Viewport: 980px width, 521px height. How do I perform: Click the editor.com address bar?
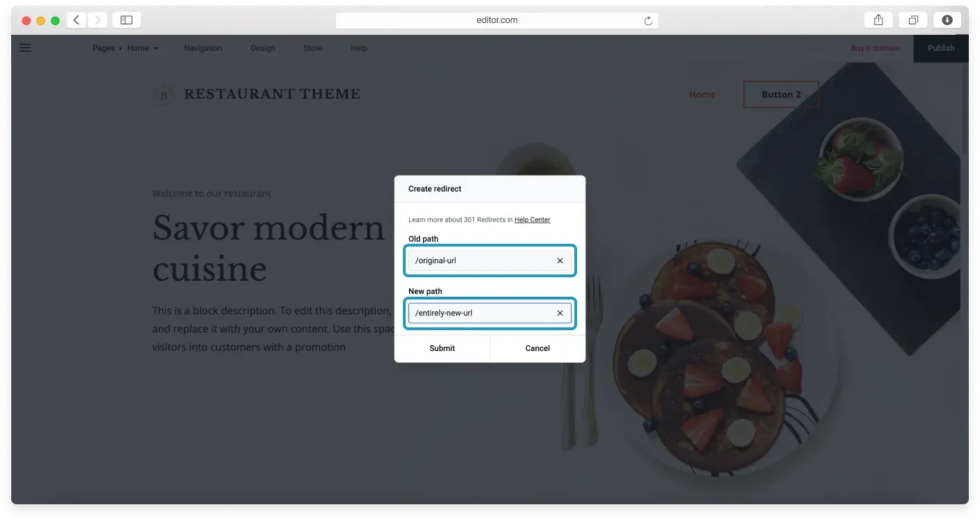497,20
